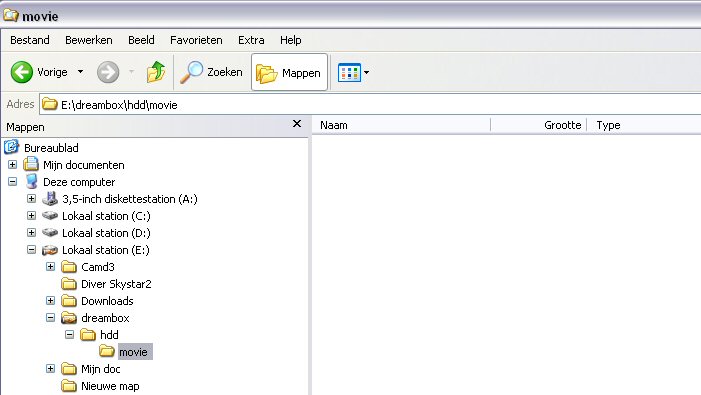Click the movie window title bar icon
This screenshot has height=395, width=701.
click(11, 16)
